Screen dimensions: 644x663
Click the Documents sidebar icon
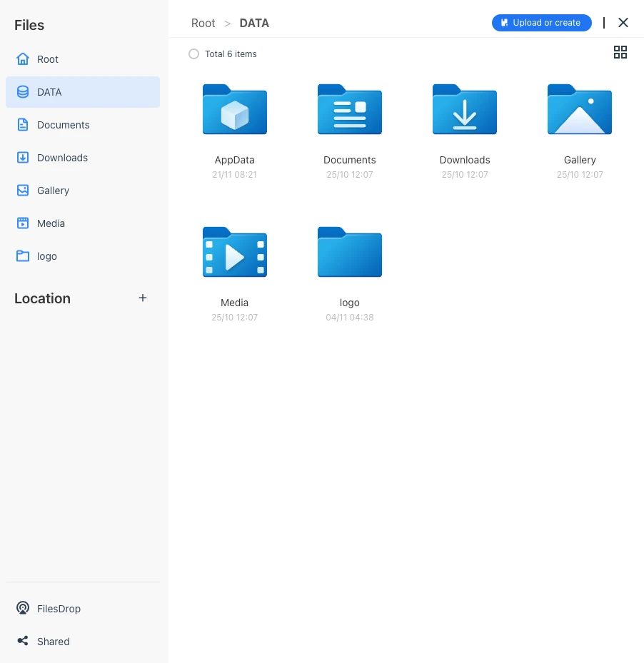[23, 125]
